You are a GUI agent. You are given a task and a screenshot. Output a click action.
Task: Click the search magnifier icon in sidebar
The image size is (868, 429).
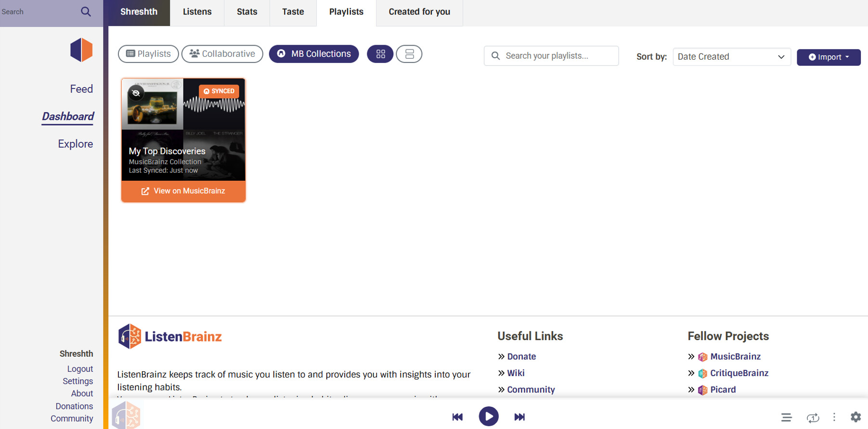click(86, 12)
